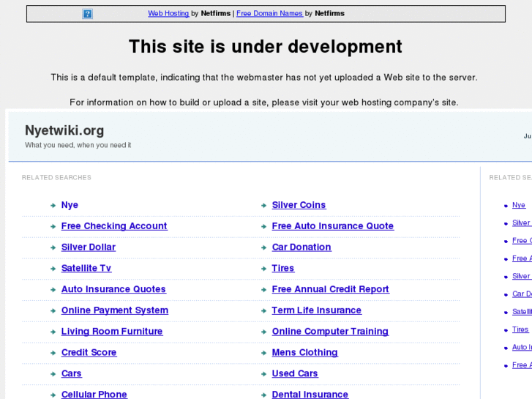
Task: Open the Used Cars link
Action: pos(295,373)
